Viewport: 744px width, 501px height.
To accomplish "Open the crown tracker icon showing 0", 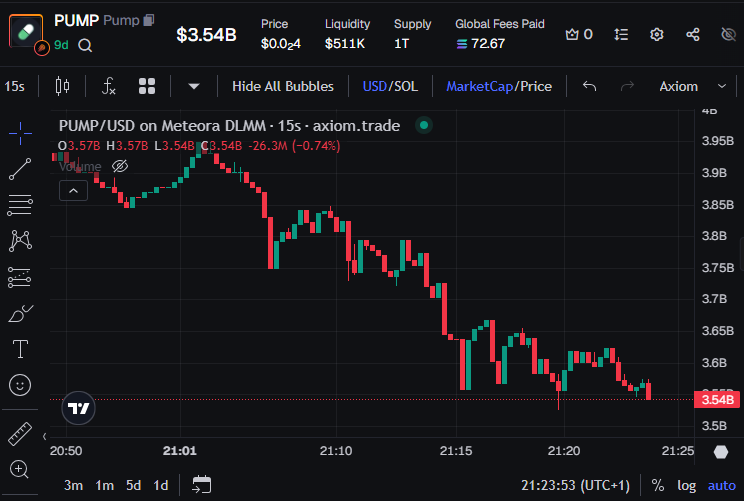I will pyautogui.click(x=579, y=34).
